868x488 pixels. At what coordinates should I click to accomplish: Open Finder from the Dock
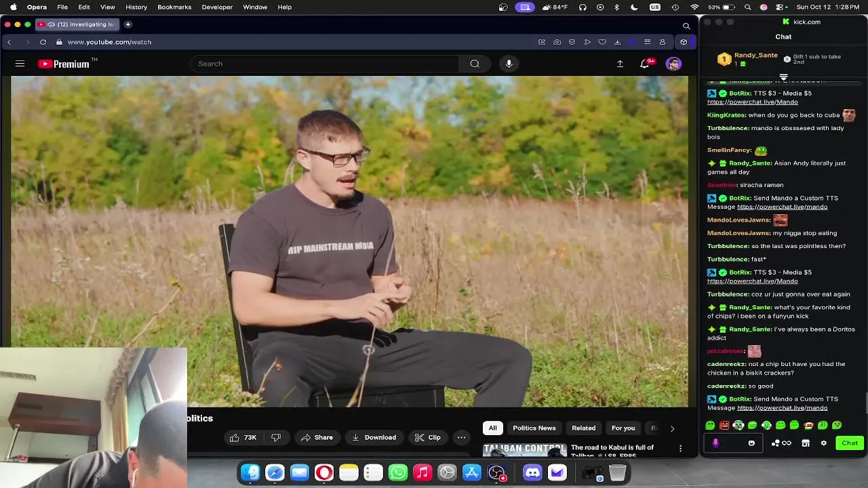coord(250,472)
